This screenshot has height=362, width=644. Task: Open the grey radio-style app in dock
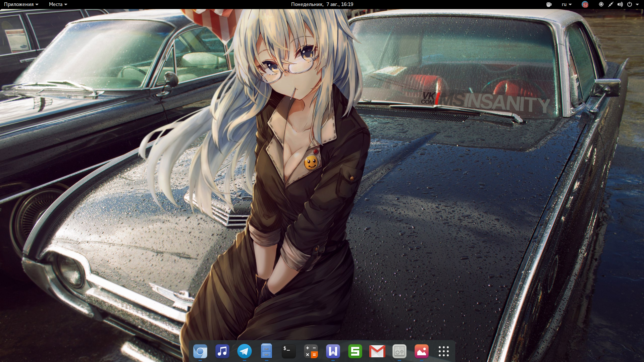[399, 351]
